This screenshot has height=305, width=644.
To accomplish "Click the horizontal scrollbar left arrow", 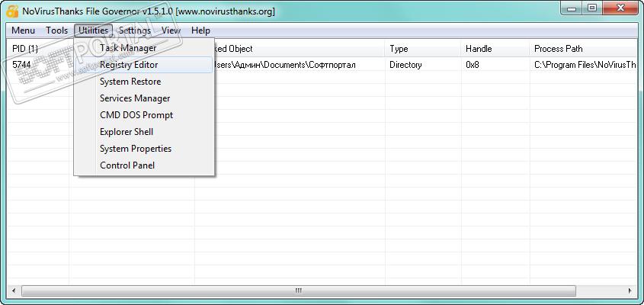I will [14, 291].
